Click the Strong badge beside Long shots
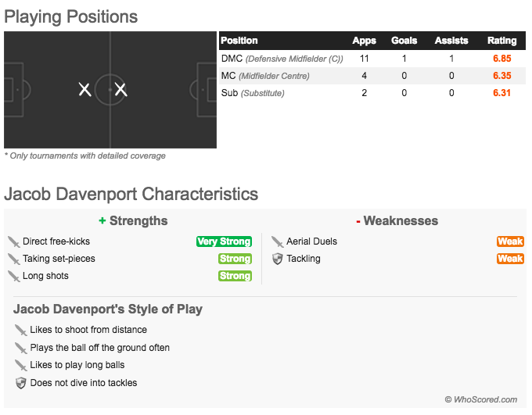Screen dimensions: 532x415 (x=235, y=276)
